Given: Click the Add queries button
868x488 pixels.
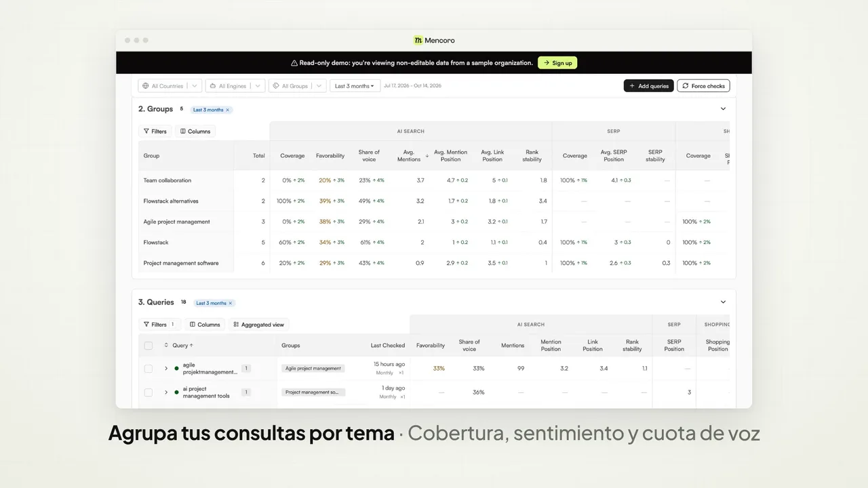Looking at the screenshot, I should pyautogui.click(x=649, y=86).
